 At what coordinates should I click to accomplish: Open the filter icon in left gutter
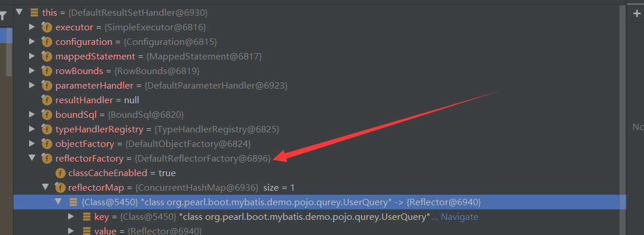pyautogui.click(x=3, y=16)
